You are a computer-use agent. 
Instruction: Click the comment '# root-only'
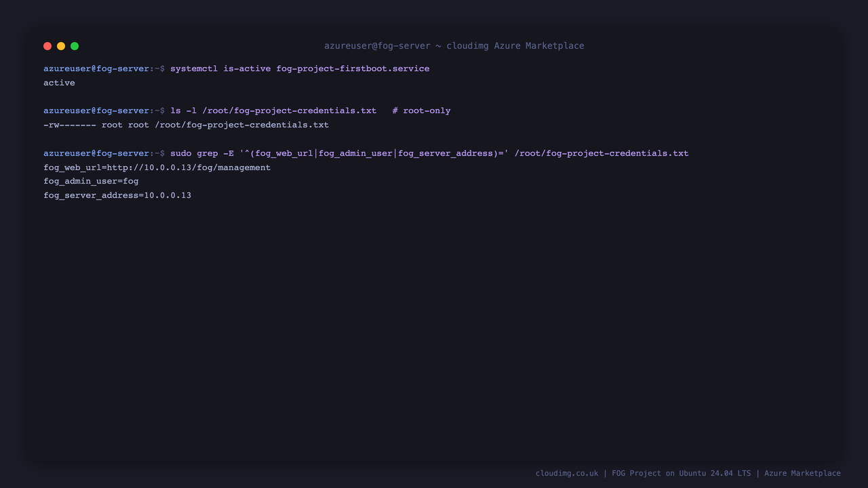tap(421, 110)
